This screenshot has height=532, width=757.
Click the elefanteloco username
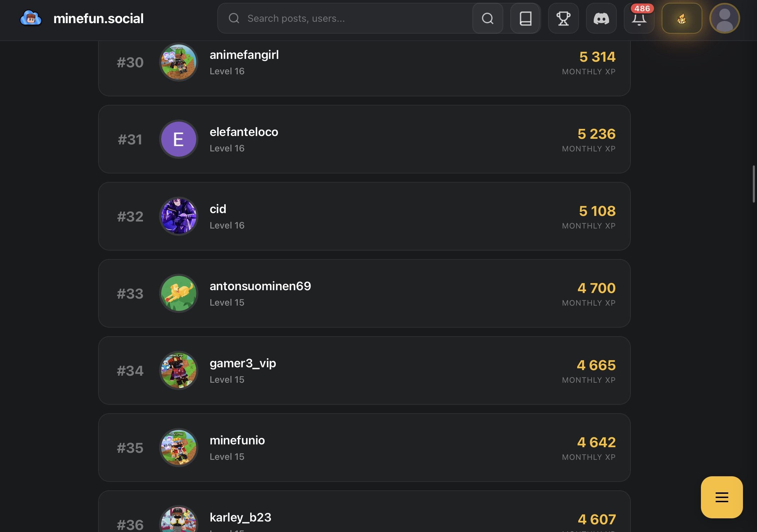pos(244,132)
